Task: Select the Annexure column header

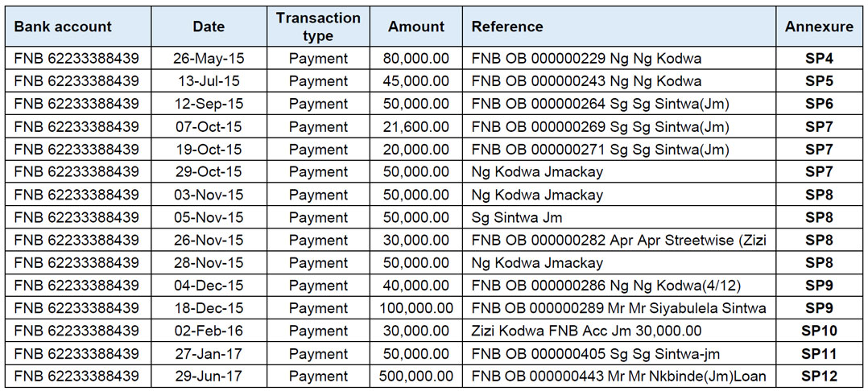Action: coord(819,27)
